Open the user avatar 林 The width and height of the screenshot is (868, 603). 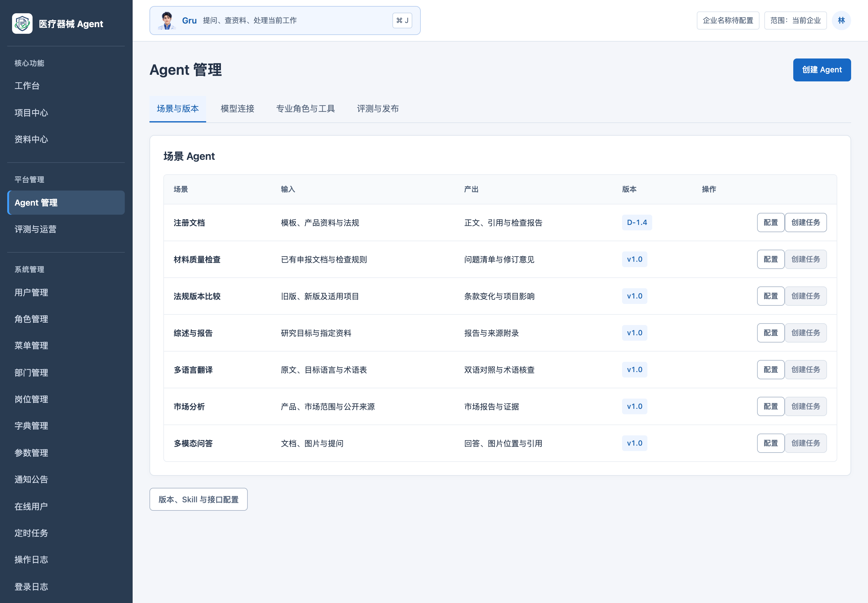pyautogui.click(x=841, y=21)
